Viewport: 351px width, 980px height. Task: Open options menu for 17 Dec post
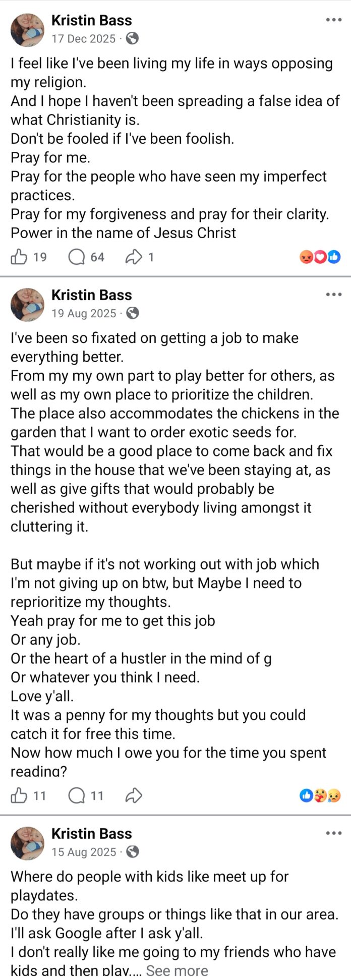pos(333,20)
